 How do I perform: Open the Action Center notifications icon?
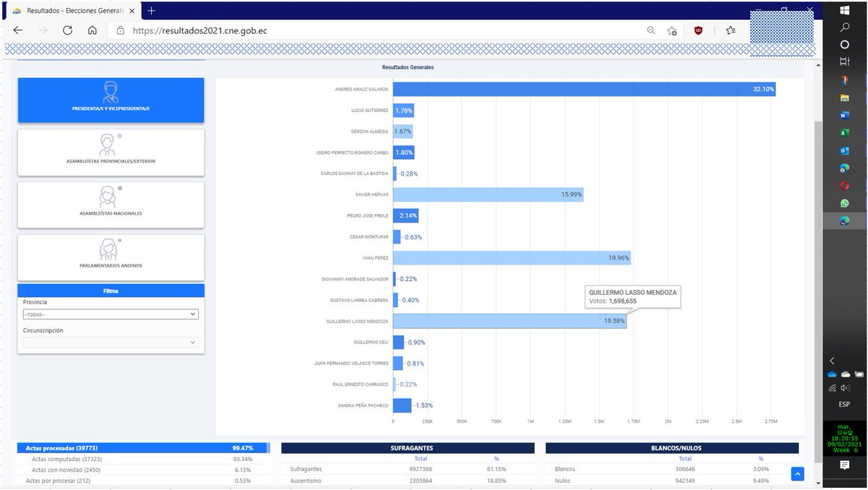pyautogui.click(x=844, y=466)
